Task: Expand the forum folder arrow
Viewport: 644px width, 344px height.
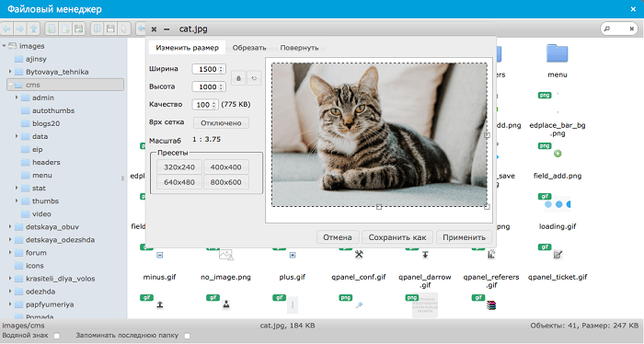Action: pos(10,252)
